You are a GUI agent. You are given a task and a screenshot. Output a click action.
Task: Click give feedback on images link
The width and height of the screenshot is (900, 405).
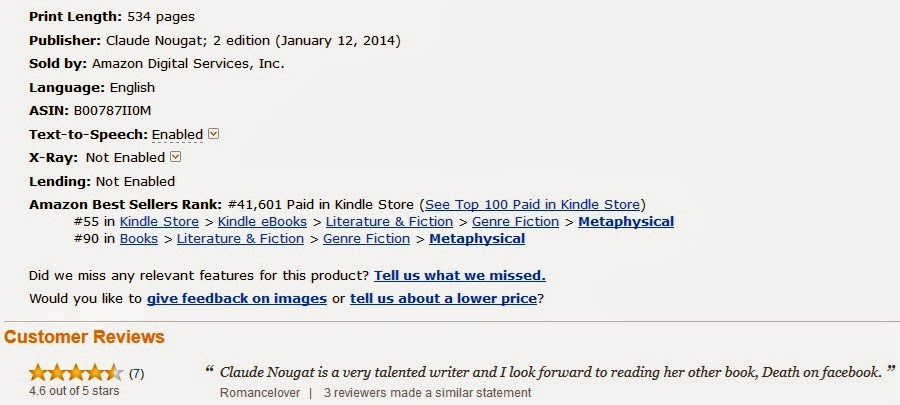(237, 298)
